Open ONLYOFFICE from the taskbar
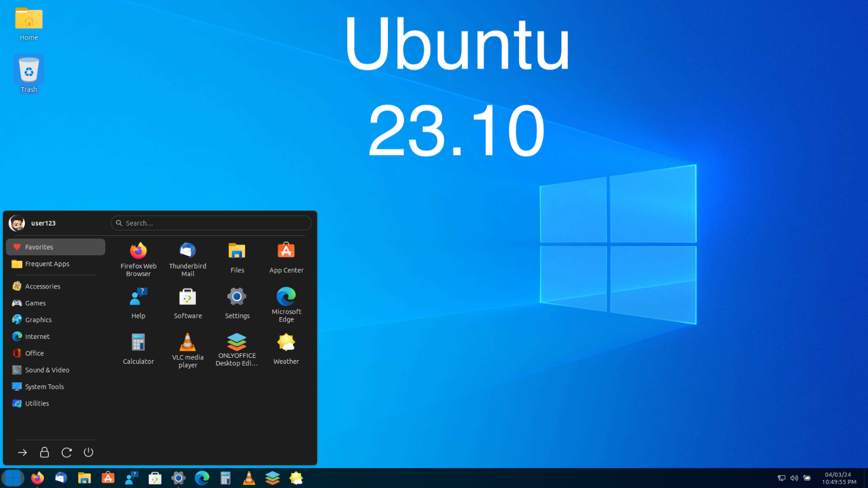Screen dimensions: 868x488 tap(272, 478)
